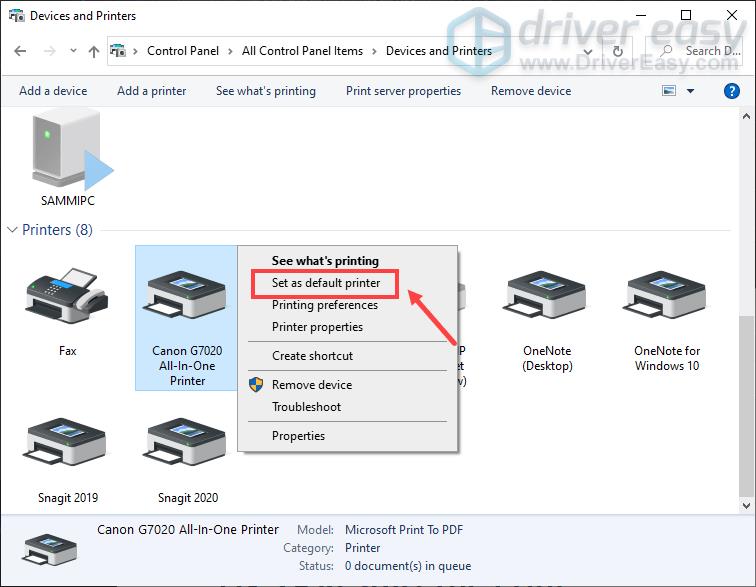Click Add a device in toolbar
Screen dimensions: 756x587
pos(53,91)
